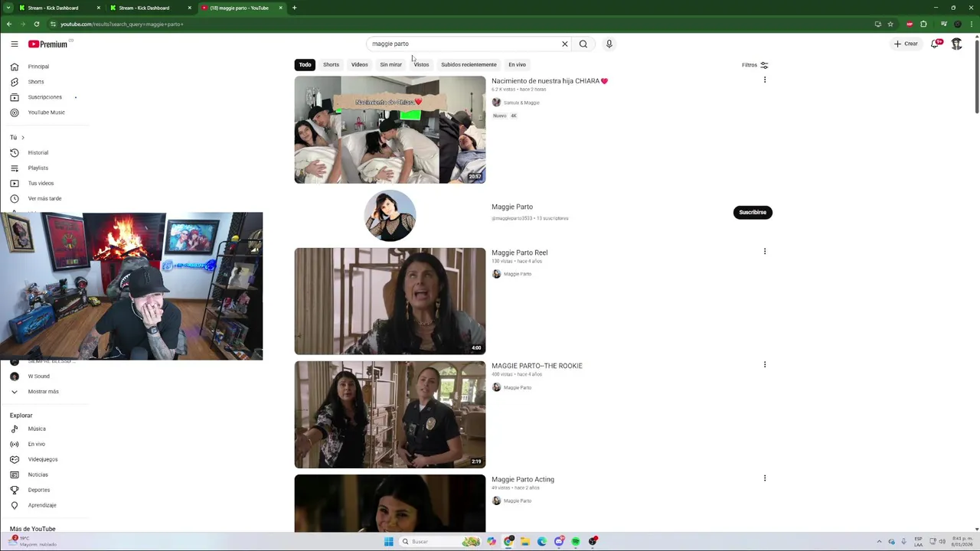Click the MAGGIE PARTO–THE ROOKIE title
This screenshot has width=980, height=551.
[x=537, y=366]
